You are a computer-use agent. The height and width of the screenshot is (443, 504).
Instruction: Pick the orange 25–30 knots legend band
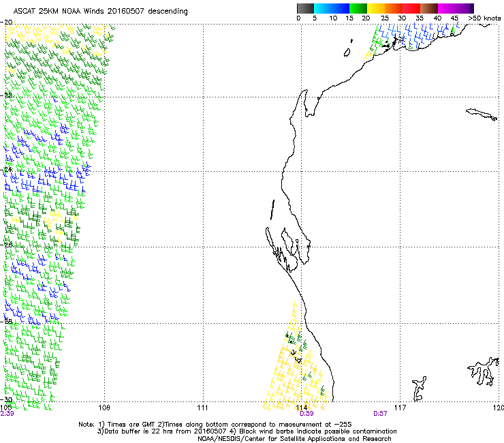point(394,8)
